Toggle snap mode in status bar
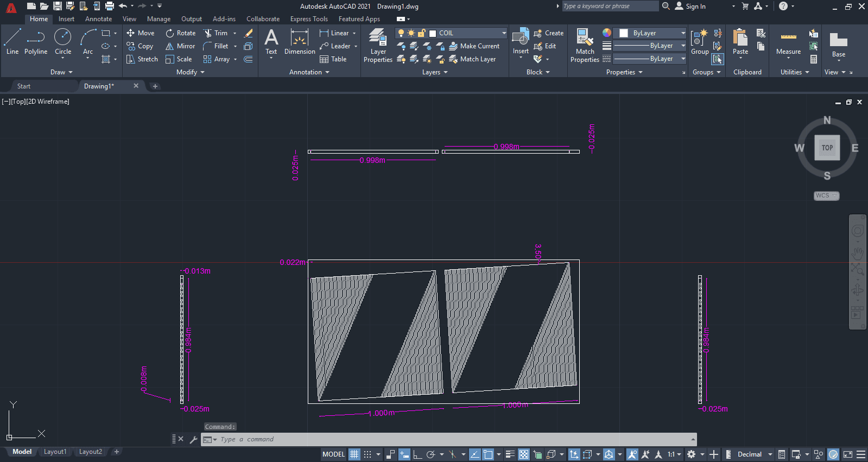 point(368,454)
